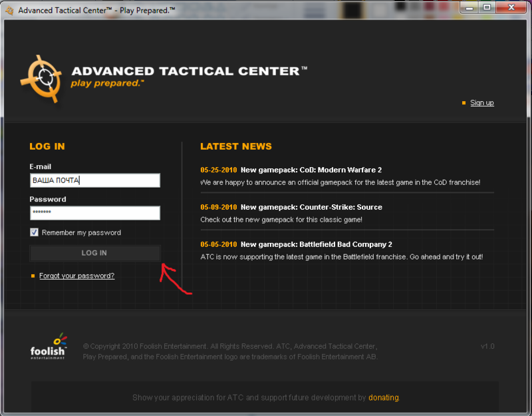Click the orange bullet beside Sign up

pyautogui.click(x=464, y=103)
